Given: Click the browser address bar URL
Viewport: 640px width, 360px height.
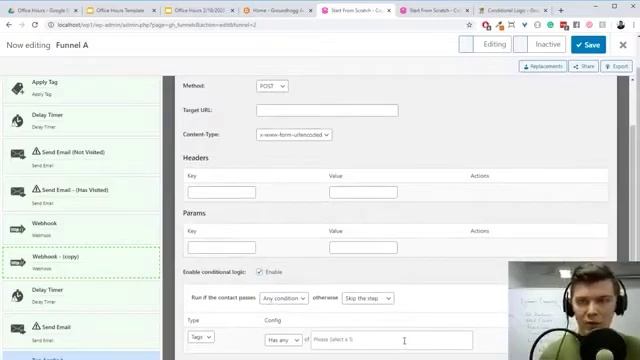Looking at the screenshot, I should tap(157, 25).
